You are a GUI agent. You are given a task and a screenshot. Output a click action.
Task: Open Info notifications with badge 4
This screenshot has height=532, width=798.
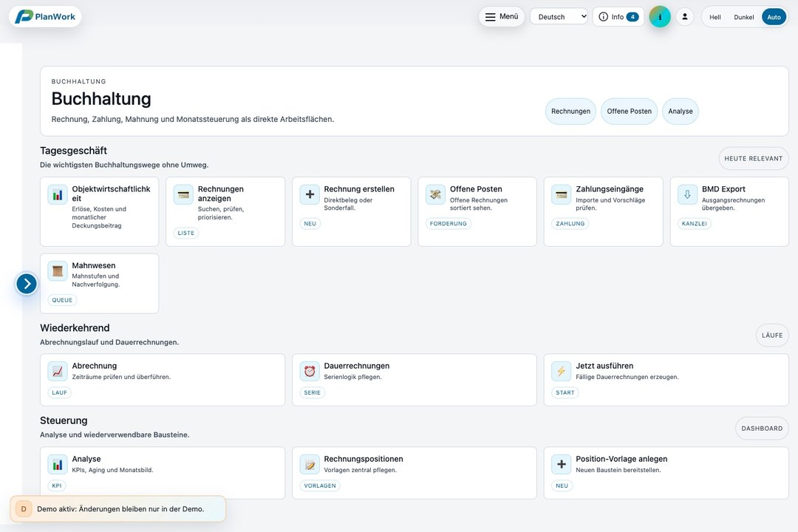pos(618,17)
